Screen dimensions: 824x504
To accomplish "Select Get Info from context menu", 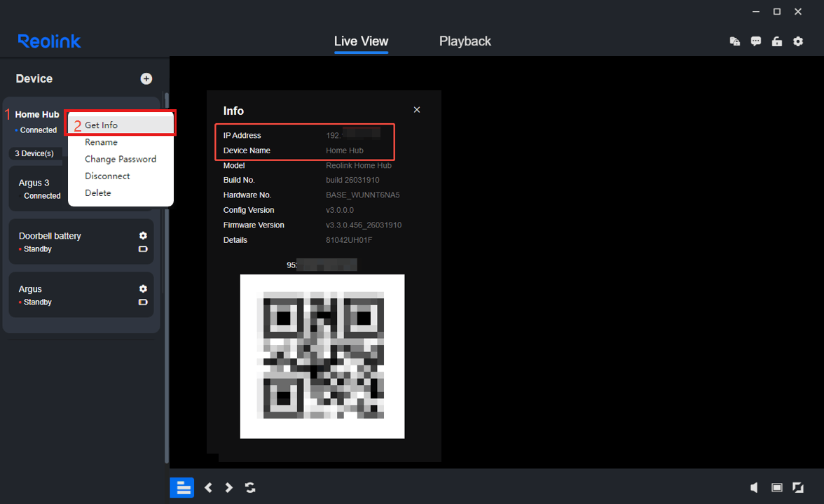I will point(121,125).
